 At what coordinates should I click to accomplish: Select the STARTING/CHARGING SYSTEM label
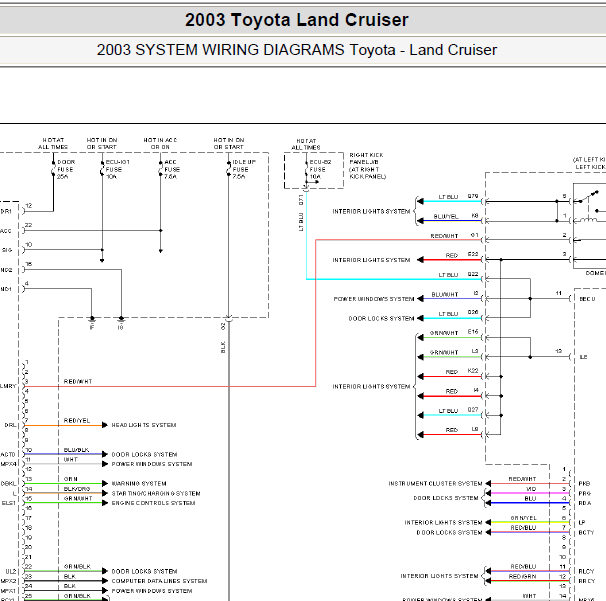tap(156, 494)
